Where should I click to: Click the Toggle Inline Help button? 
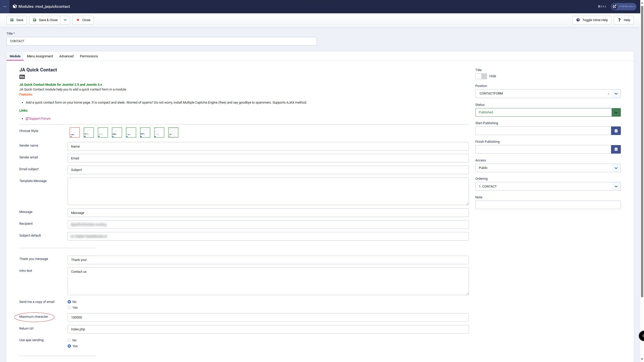click(x=592, y=20)
